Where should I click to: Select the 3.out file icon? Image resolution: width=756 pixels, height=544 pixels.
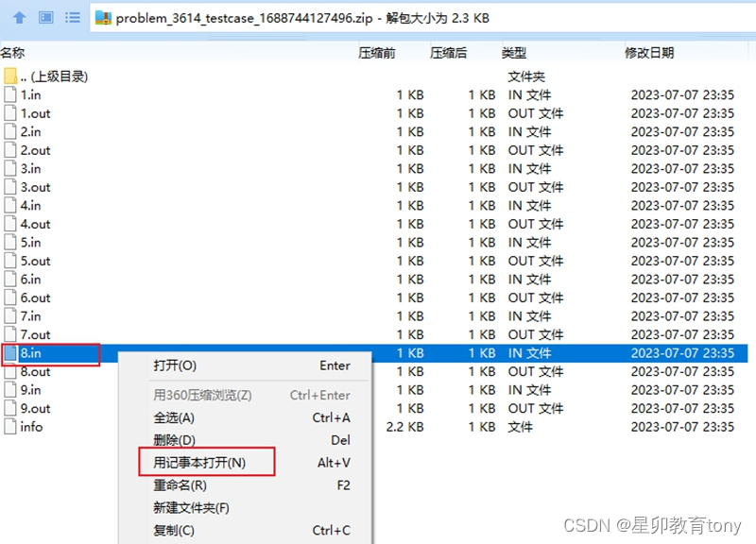click(x=10, y=186)
